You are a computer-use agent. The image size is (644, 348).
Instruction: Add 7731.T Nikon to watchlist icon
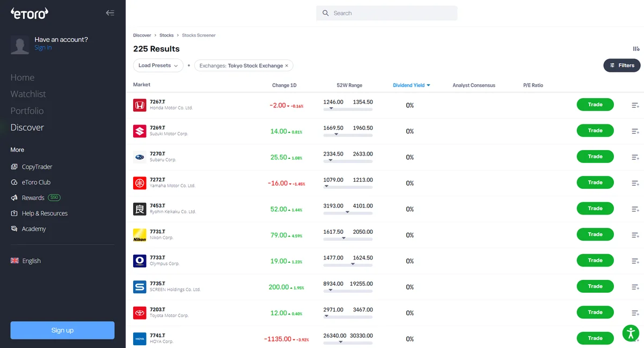click(635, 235)
